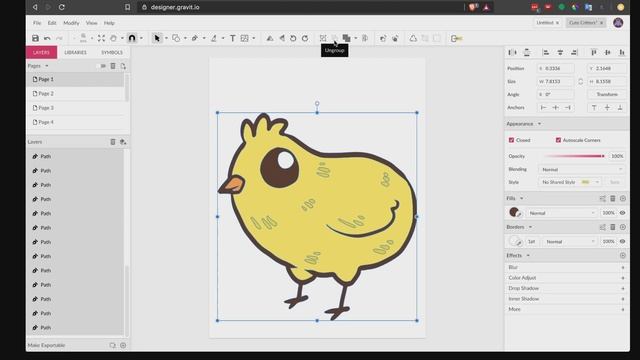Delete page using Pages trash icon

113,66
